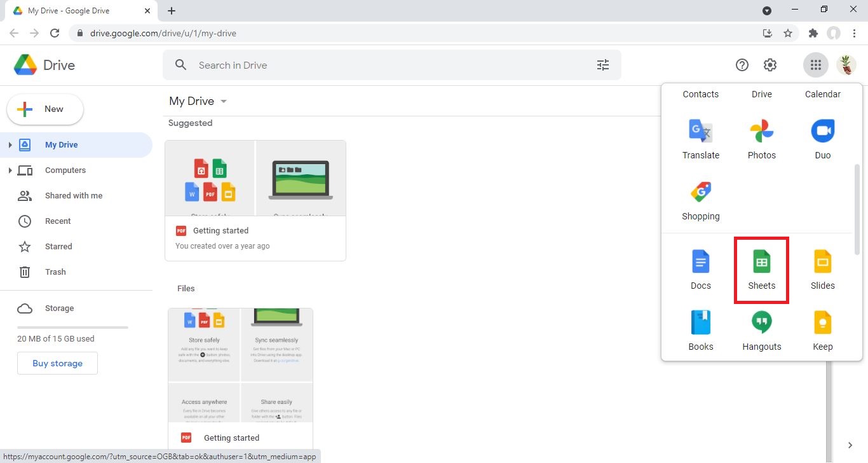
Task: Click the Google apps grid icon
Action: point(816,65)
